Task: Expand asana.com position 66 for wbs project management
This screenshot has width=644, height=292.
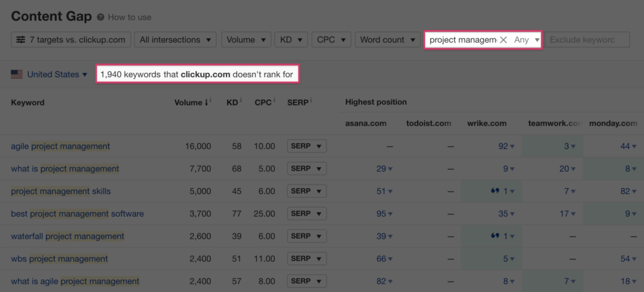Action: (384, 259)
